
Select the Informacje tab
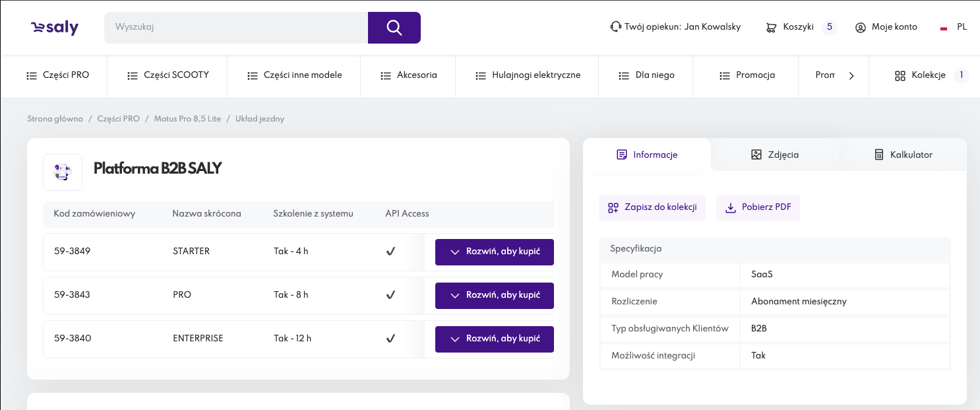[647, 154]
